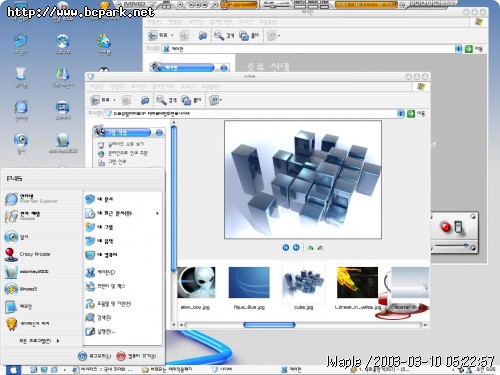
Task: Click Back in the front picture window
Action: tap(99, 100)
